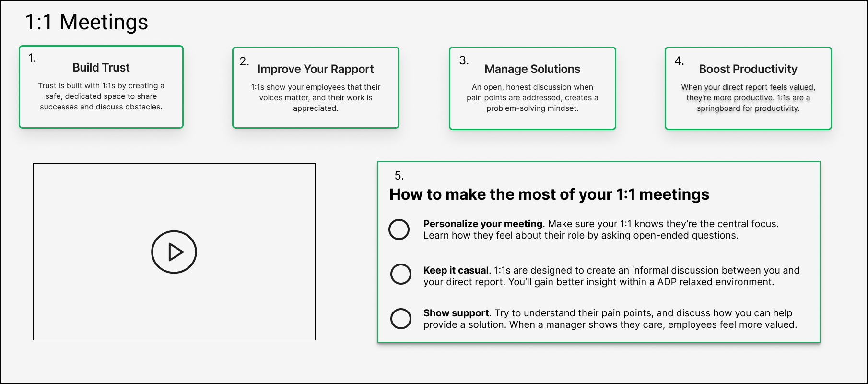This screenshot has height=384, width=868.
Task: Click number 3 on the Manage Solutions card
Action: [464, 60]
